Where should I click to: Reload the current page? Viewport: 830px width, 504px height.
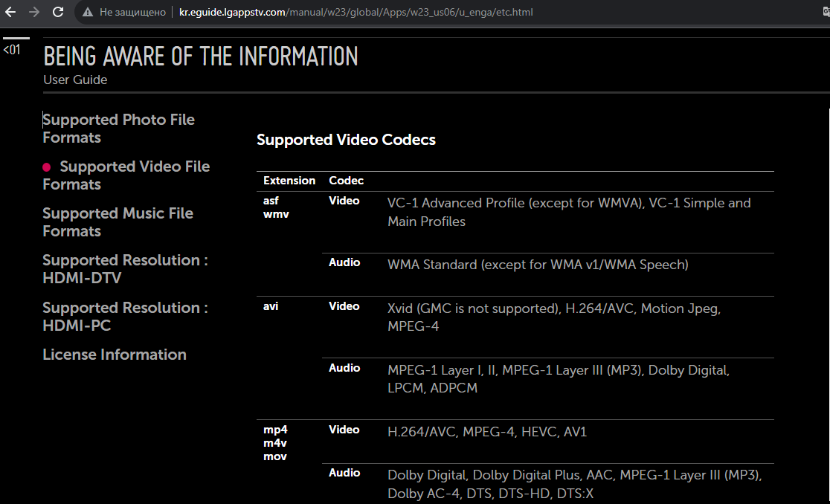click(58, 12)
